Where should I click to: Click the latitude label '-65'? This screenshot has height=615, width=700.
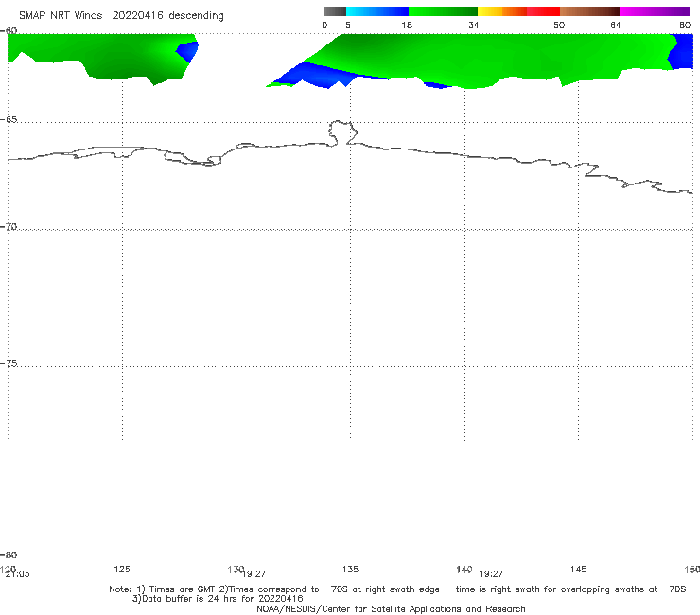(x=9, y=120)
